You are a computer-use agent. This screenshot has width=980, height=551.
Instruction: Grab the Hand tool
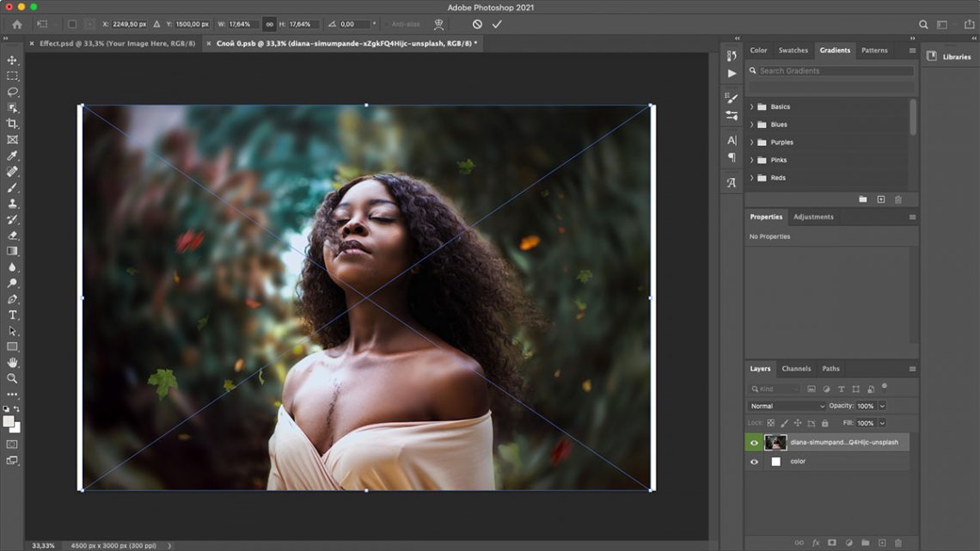tap(12, 361)
